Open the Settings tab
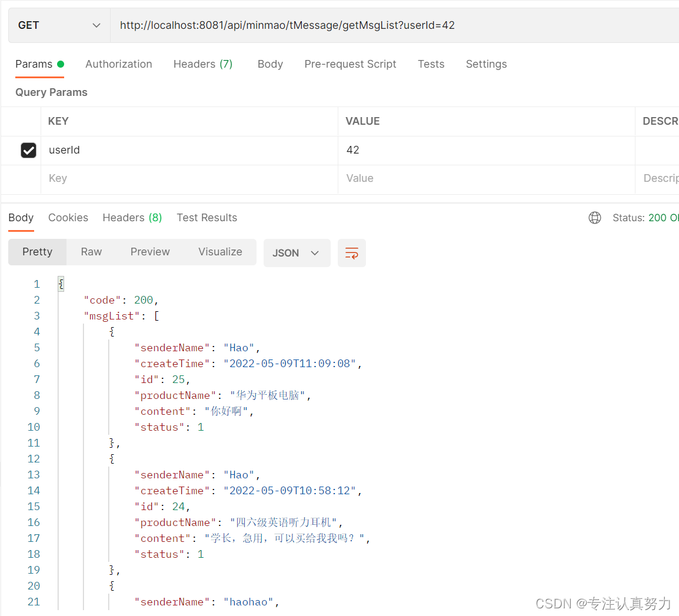The image size is (679, 616). [x=486, y=64]
